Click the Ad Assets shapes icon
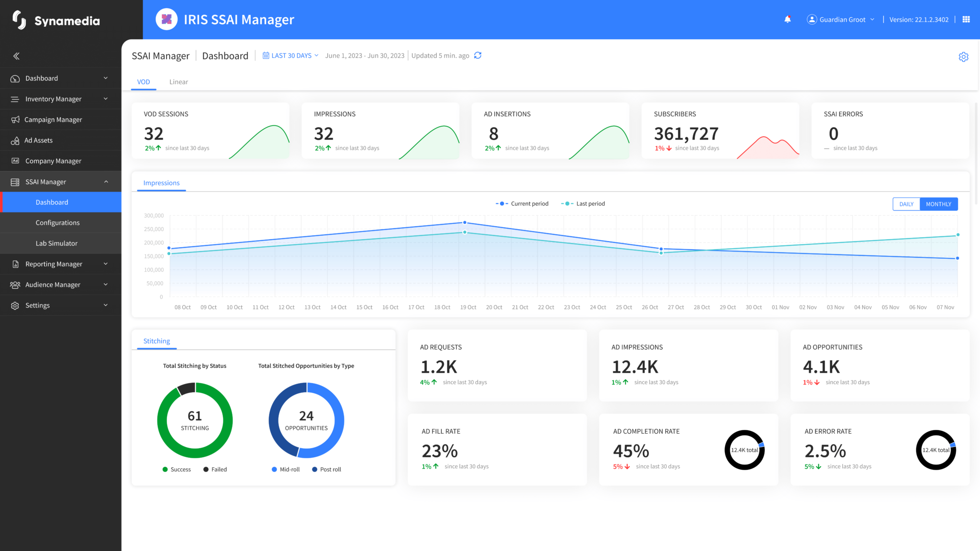Image resolution: width=980 pixels, height=551 pixels. click(15, 141)
